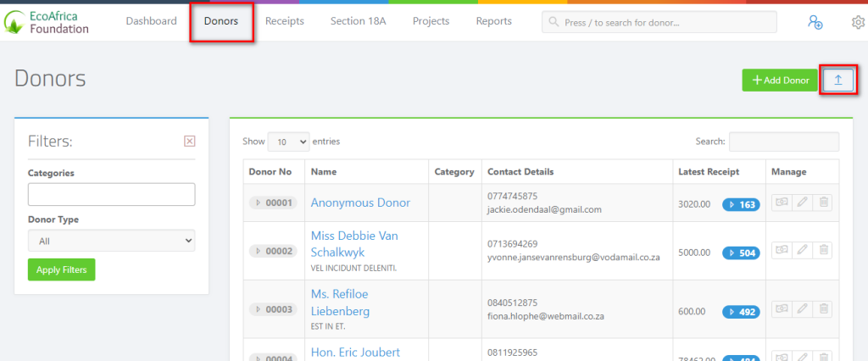Screen dimensions: 868x361
Task: Select the Donors tab
Action: (221, 21)
